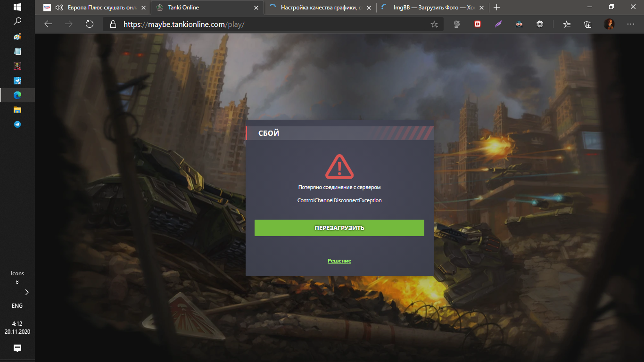Mute the Европа Плюс tab speaker icon
The image size is (644, 362).
(x=59, y=8)
